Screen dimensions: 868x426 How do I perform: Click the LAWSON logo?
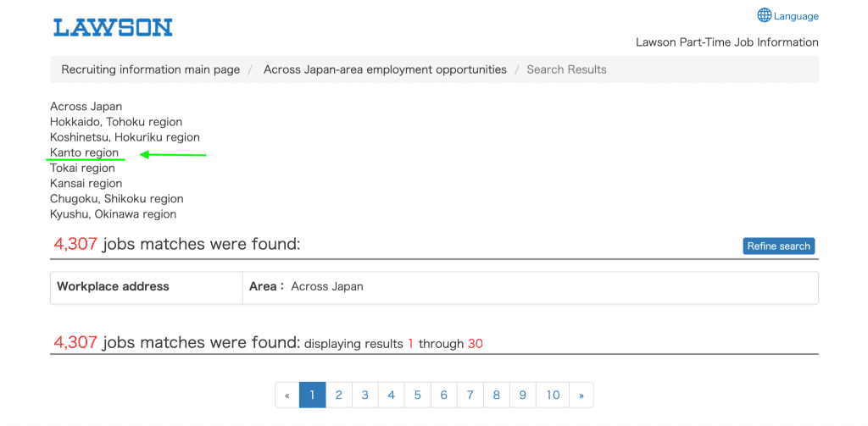coord(113,28)
